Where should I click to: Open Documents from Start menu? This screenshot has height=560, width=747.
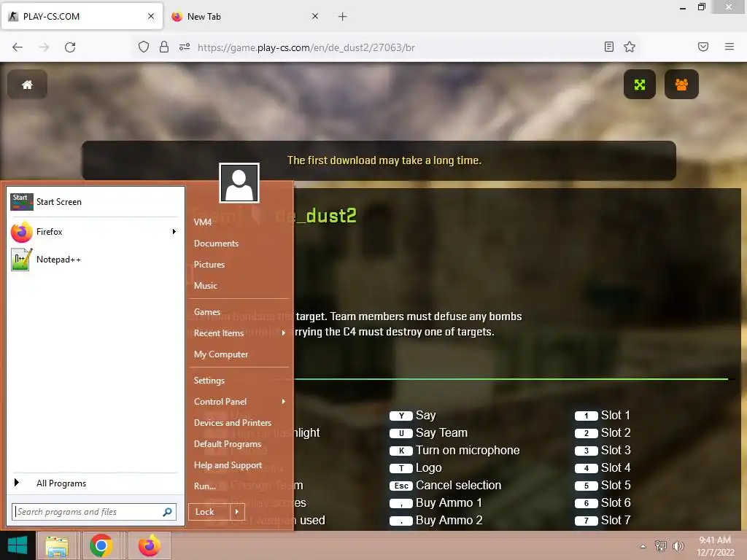(x=216, y=244)
